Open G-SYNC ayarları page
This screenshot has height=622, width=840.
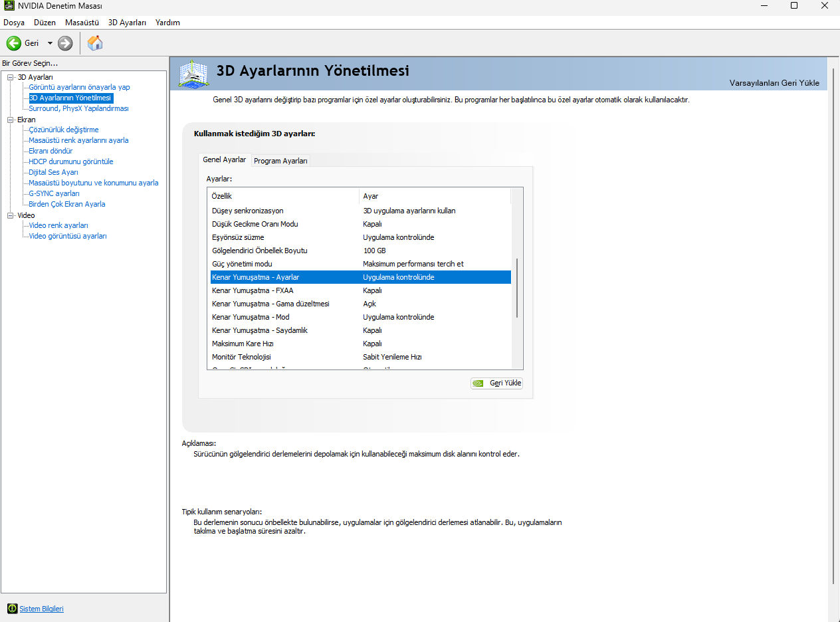(54, 193)
